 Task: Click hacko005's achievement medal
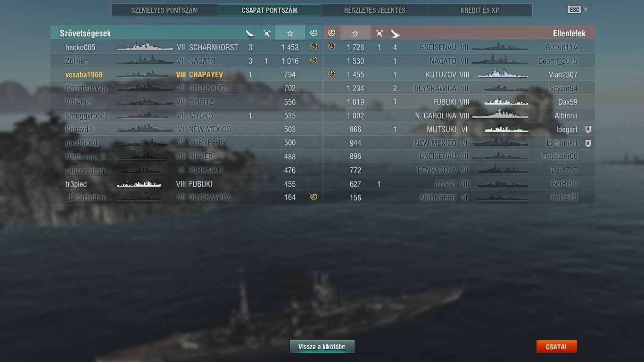(x=314, y=47)
